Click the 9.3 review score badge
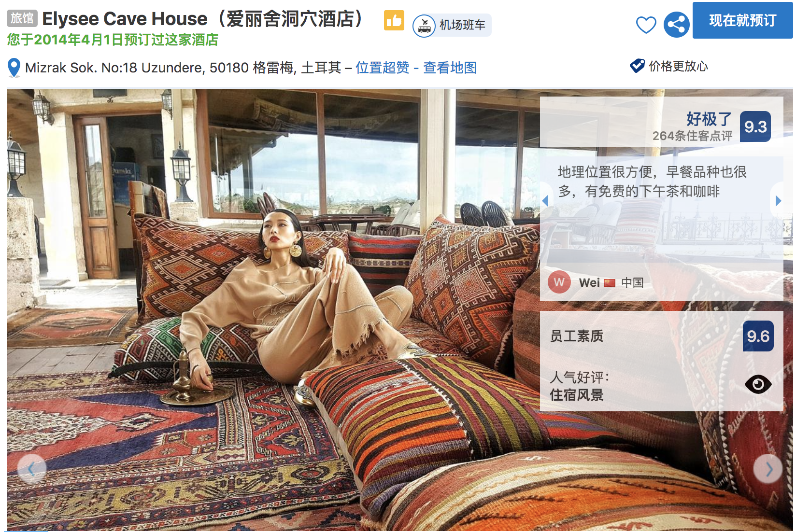 point(755,126)
